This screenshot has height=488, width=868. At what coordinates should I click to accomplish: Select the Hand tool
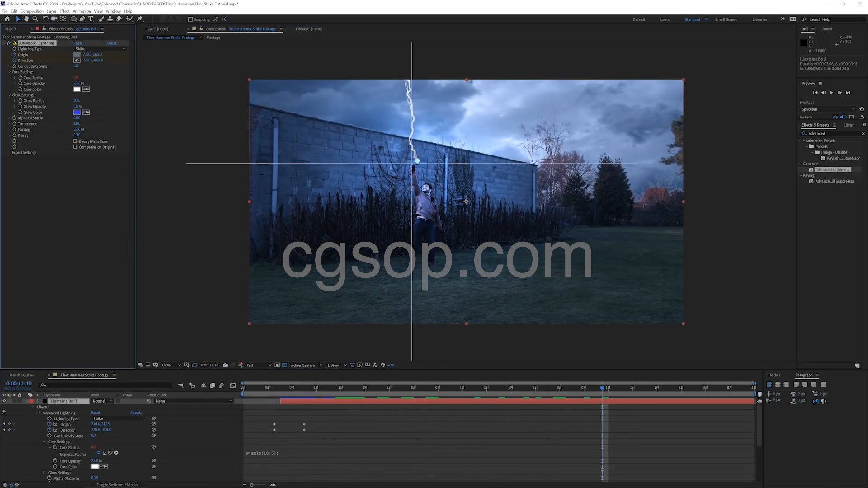(27, 19)
